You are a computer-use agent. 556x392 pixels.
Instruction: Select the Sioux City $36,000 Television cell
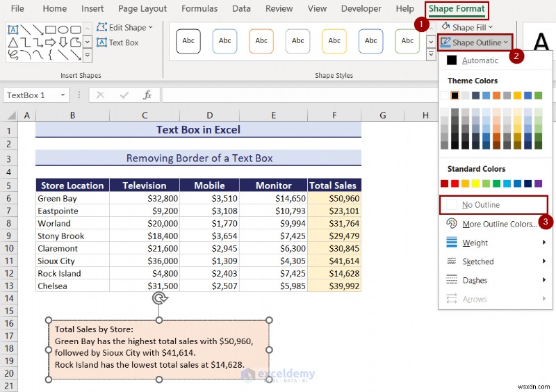coord(145,261)
